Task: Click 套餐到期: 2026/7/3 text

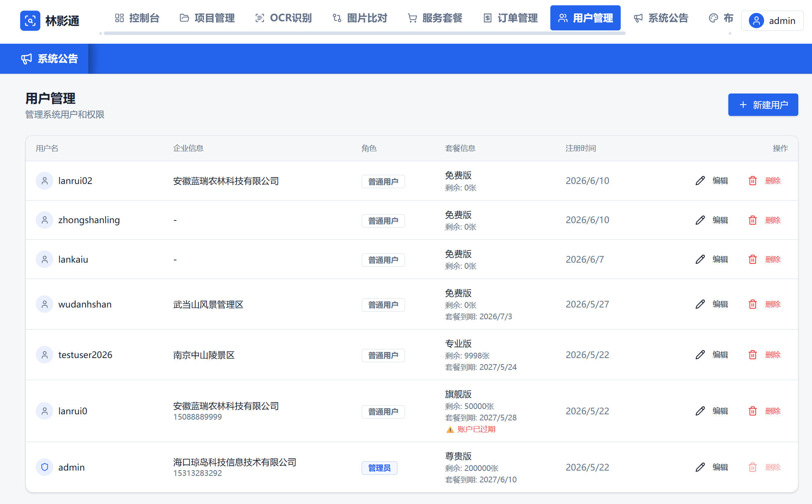Action: 478,317
